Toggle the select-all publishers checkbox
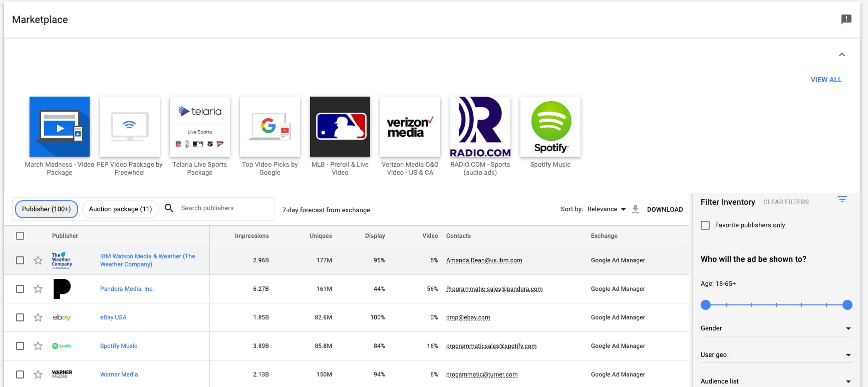The width and height of the screenshot is (868, 387). pyautogui.click(x=20, y=236)
